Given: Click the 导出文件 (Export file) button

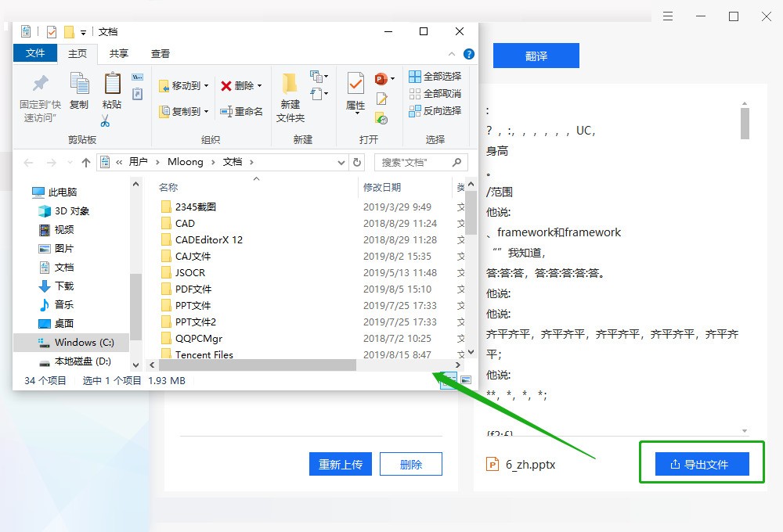Looking at the screenshot, I should click(701, 462).
